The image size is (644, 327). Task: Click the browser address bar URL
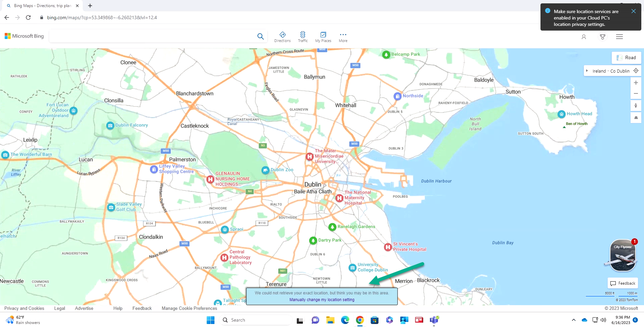[102, 17]
